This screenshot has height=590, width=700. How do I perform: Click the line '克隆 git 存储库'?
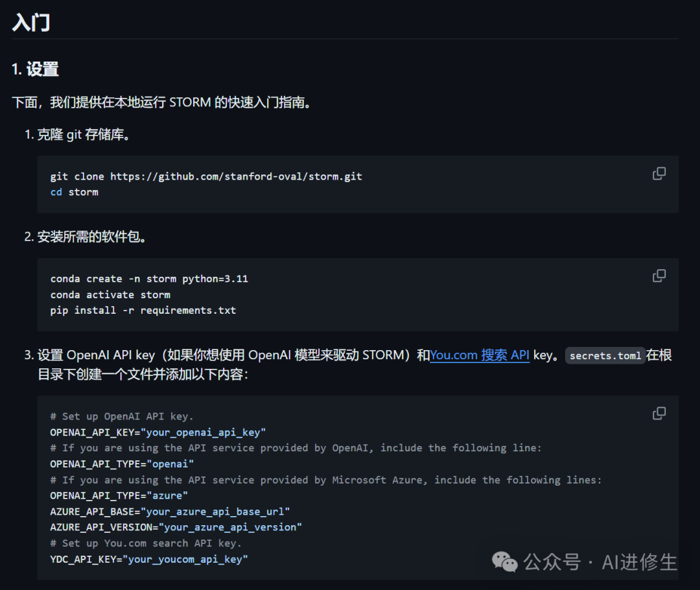point(84,134)
